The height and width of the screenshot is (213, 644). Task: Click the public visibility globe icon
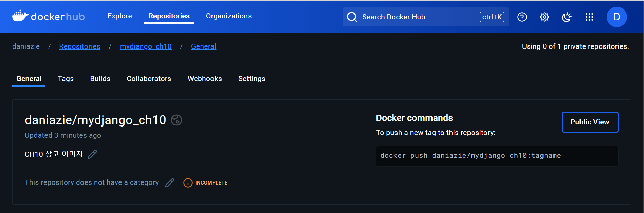coord(177,120)
